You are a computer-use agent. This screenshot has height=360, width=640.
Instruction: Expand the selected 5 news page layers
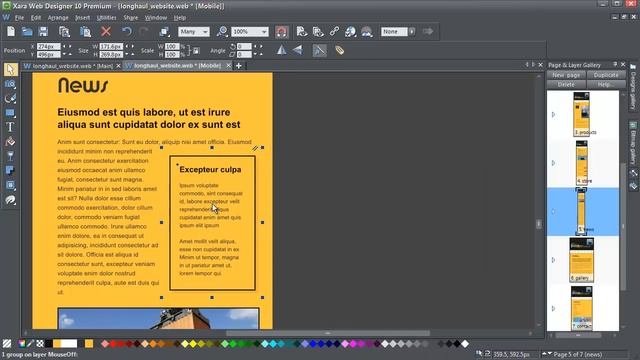tap(553, 211)
